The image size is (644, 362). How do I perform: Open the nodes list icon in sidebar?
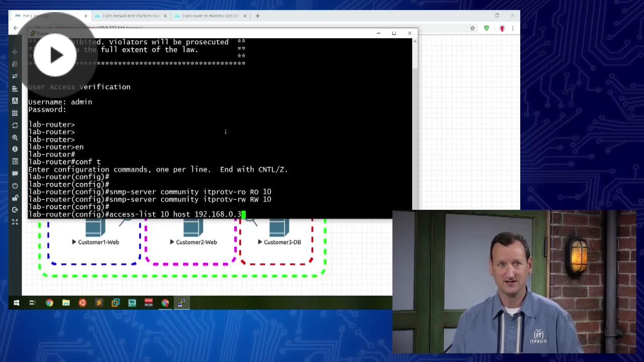(15, 64)
